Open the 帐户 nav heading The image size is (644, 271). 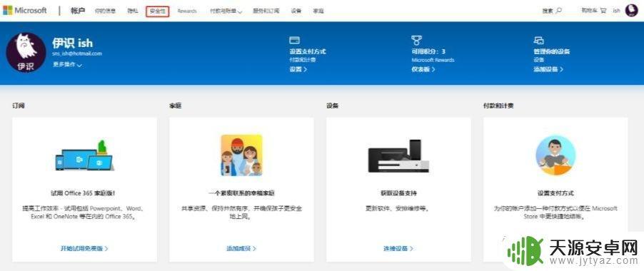[x=78, y=11]
